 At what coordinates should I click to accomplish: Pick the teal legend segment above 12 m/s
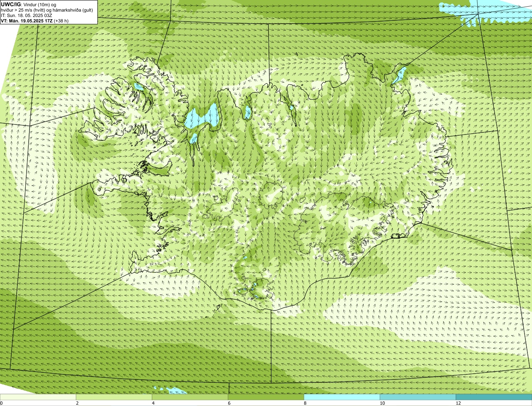(494, 397)
